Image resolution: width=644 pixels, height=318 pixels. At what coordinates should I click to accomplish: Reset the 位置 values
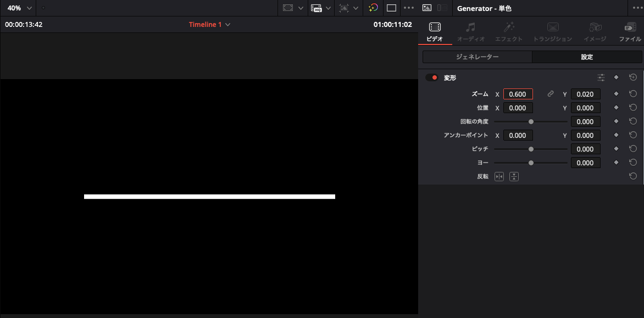click(x=633, y=108)
